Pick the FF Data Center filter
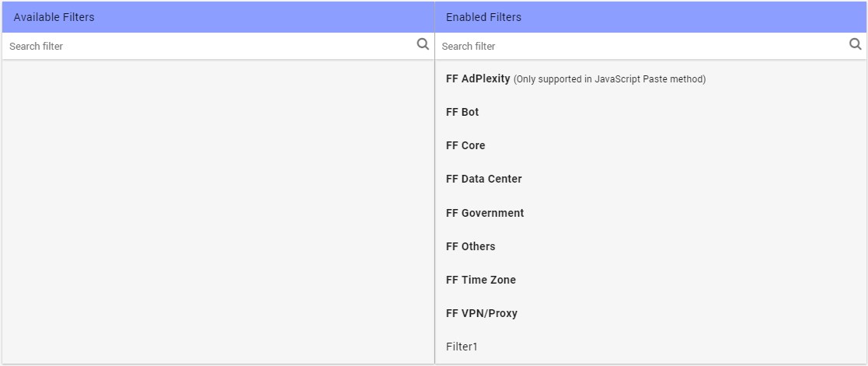Screen dimensions: 868x366 coord(483,179)
